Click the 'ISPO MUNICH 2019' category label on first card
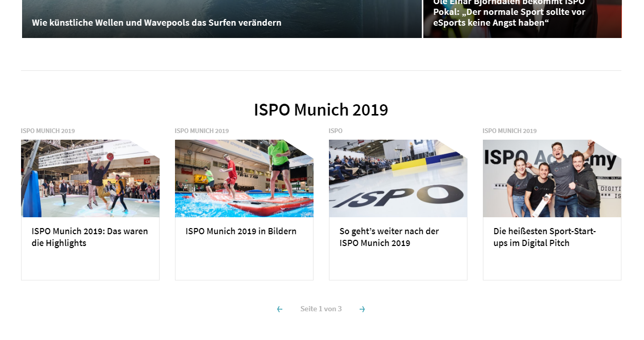Viewport: 644px width, 340px height. click(48, 131)
